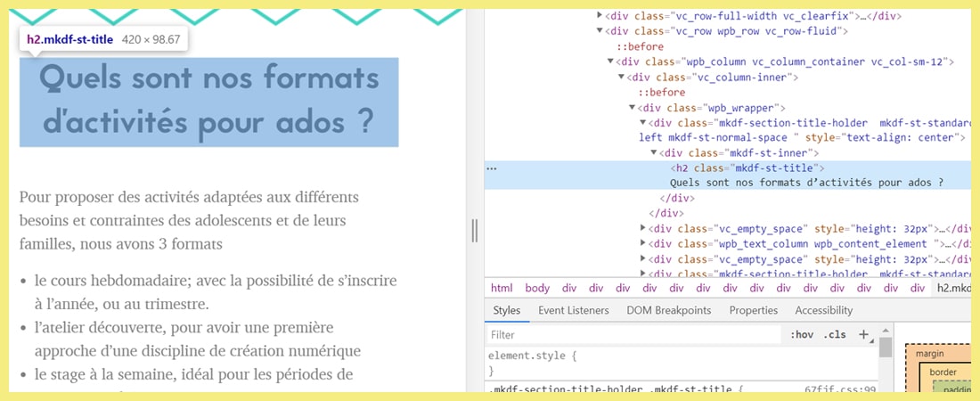The width and height of the screenshot is (980, 401).
Task: Click the new style rule plus icon
Action: tap(863, 335)
